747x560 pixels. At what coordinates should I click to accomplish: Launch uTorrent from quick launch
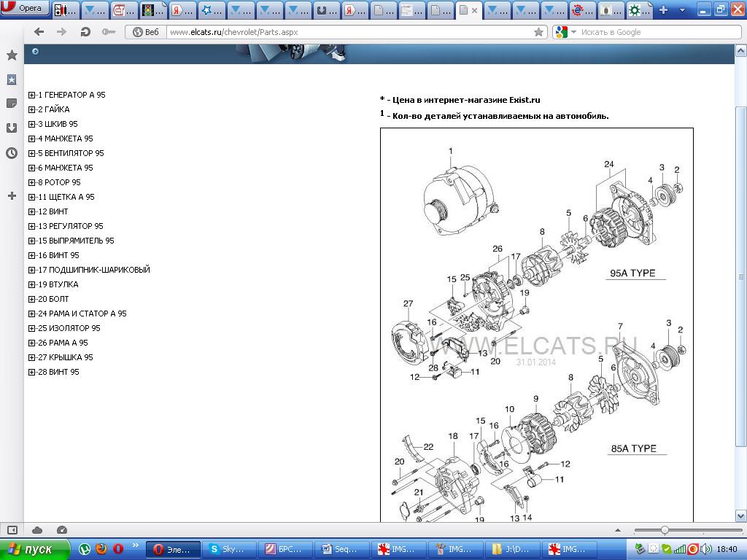tap(85, 549)
